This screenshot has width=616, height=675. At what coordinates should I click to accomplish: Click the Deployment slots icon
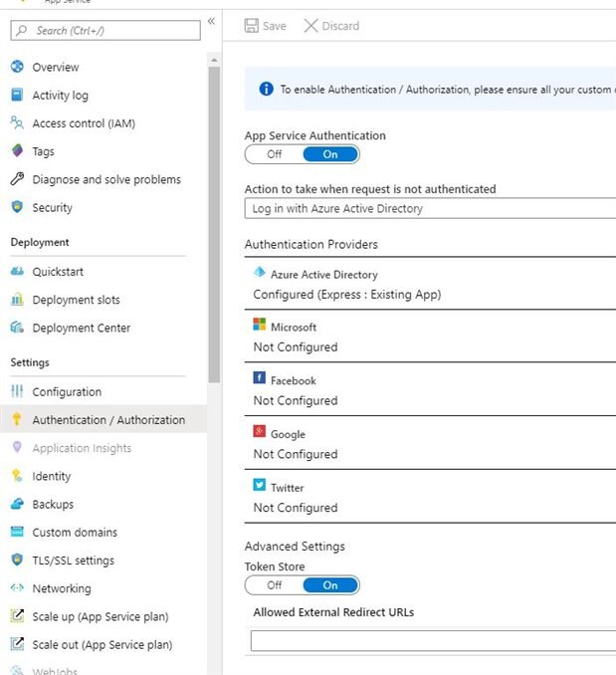click(17, 300)
